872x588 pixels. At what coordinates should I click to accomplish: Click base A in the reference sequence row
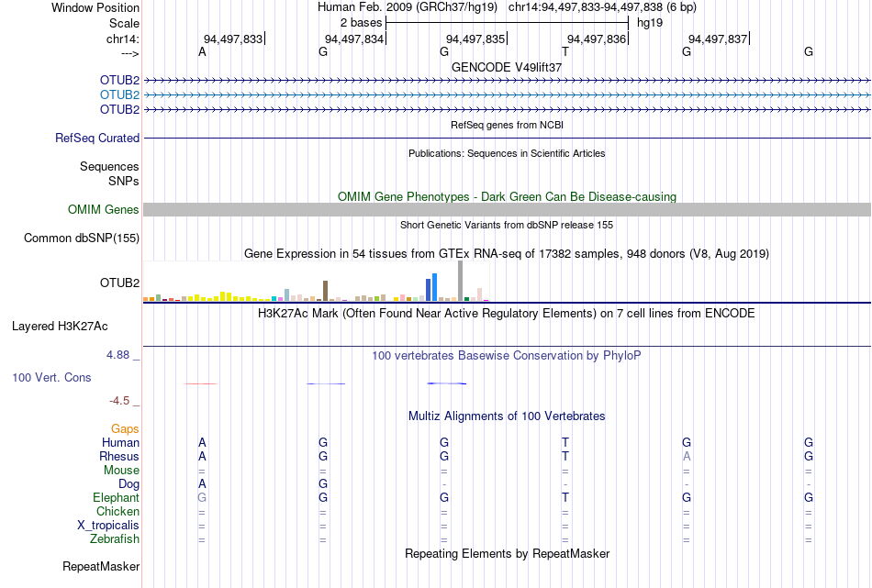coord(202,51)
